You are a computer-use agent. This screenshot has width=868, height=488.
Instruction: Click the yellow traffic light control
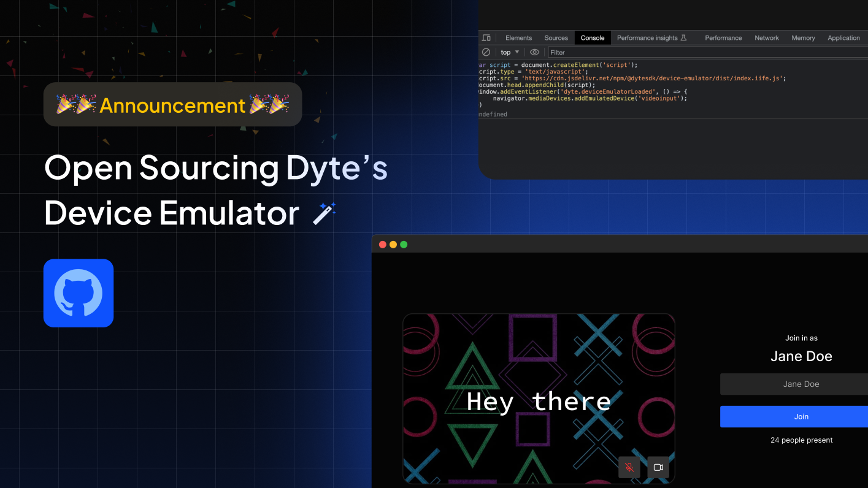[x=393, y=244]
